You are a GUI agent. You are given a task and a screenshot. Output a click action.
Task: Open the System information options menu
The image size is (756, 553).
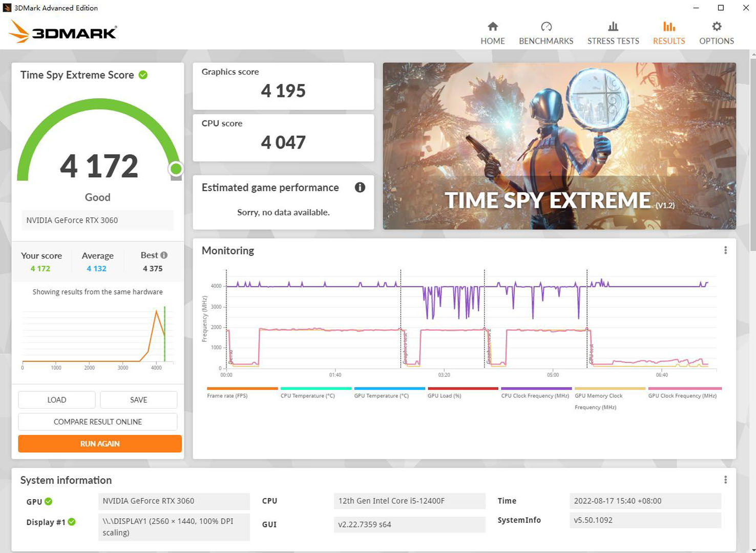[x=725, y=479]
